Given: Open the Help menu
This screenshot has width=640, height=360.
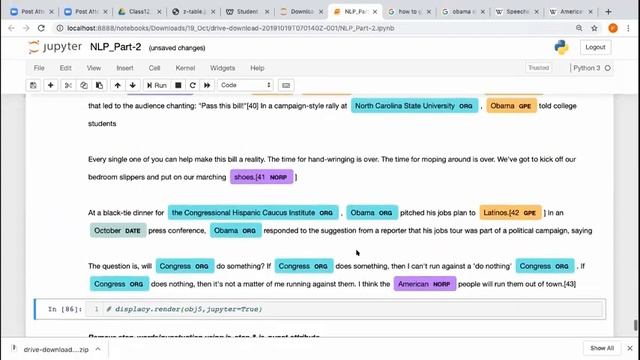Looking at the screenshot, I should (x=257, y=68).
